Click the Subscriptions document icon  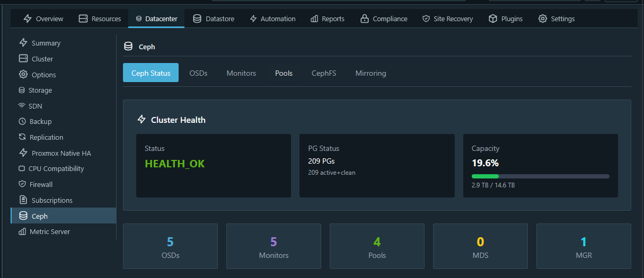point(23,200)
